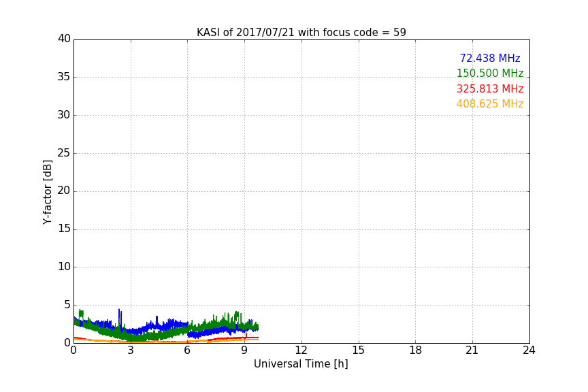588x392 pixels.
Task: Click the y-axis tick label 25
Action: tap(64, 153)
